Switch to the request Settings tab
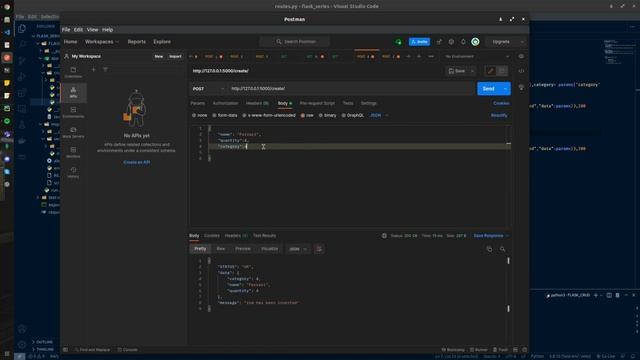640x360 pixels. click(369, 103)
